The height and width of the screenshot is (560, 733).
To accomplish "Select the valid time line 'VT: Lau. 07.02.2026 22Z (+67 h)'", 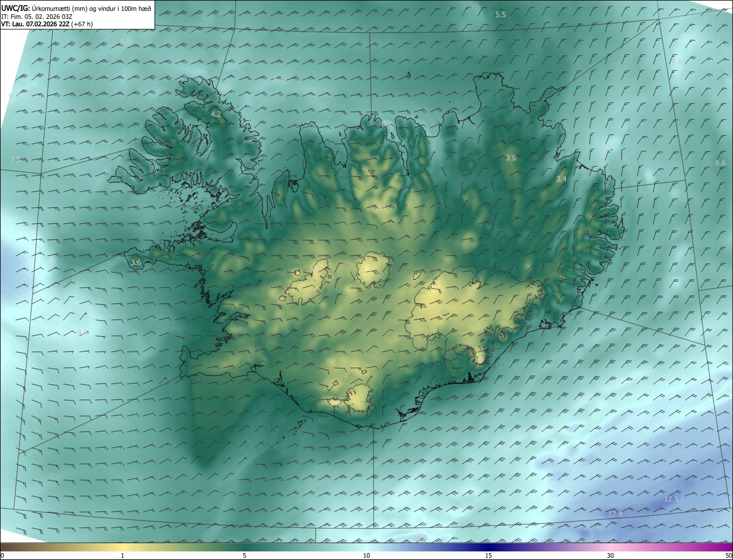I will 47,24.
